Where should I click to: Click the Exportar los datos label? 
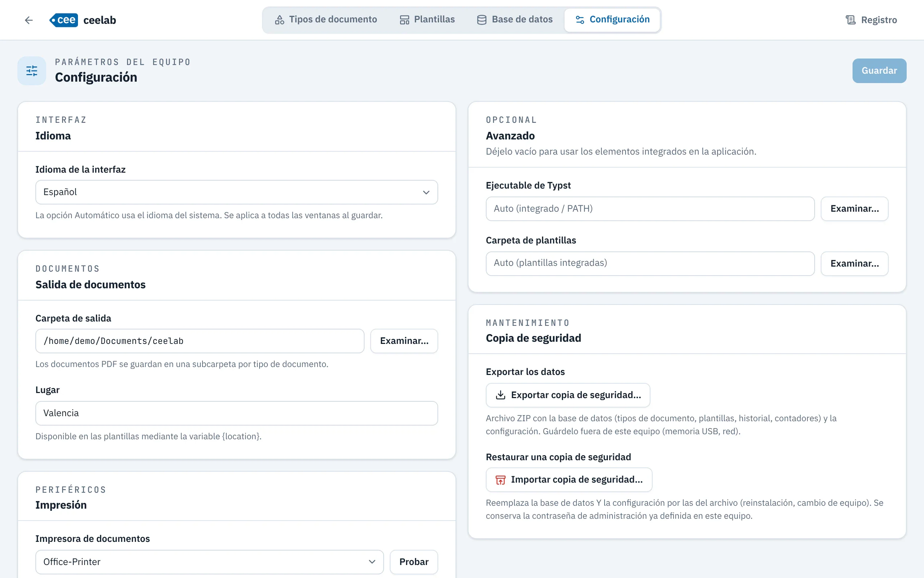(525, 372)
